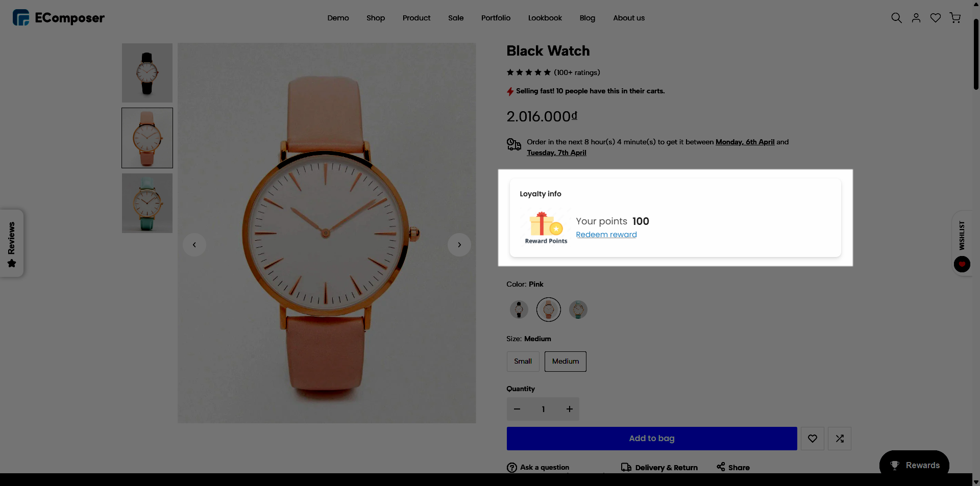Show previous product image with left arrow
The image size is (980, 486).
[194, 245]
